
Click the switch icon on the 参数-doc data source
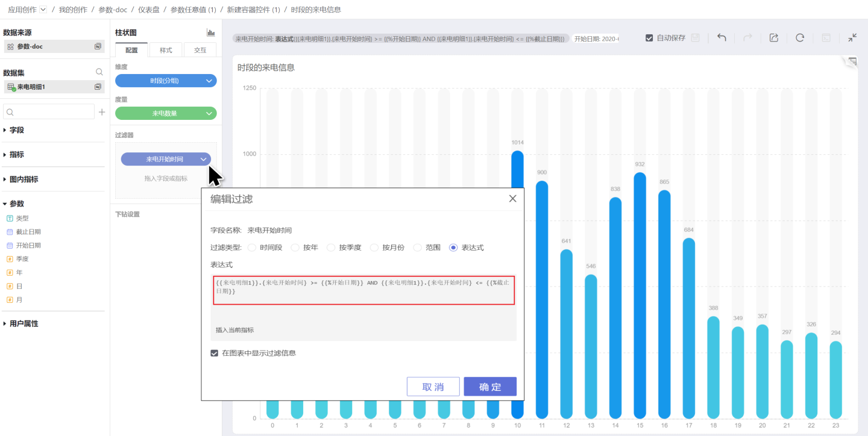pos(98,46)
